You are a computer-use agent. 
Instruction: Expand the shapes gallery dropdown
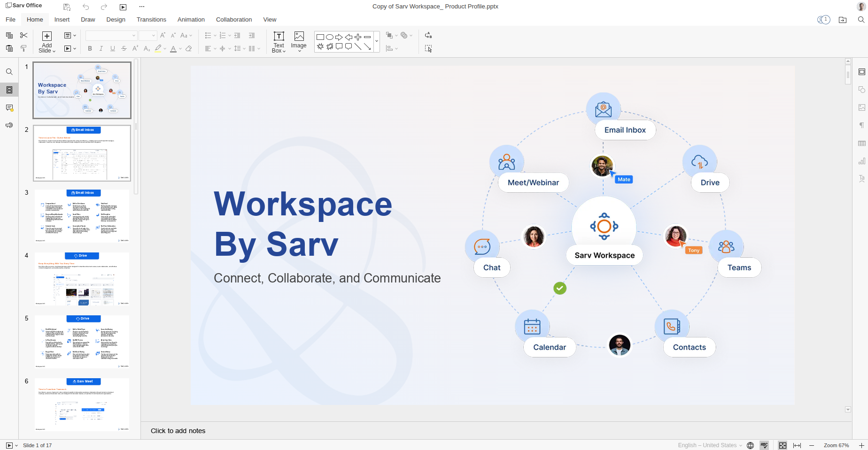[x=376, y=41]
